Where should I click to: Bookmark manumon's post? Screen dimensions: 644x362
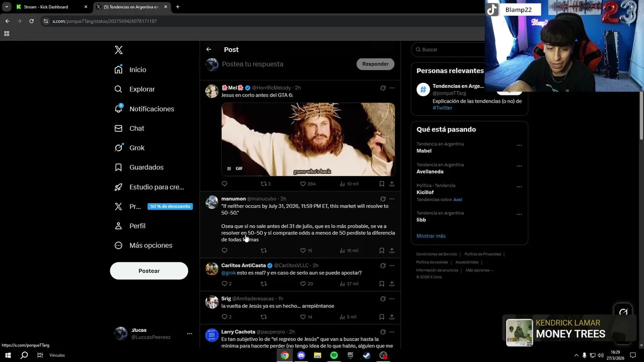click(382, 250)
